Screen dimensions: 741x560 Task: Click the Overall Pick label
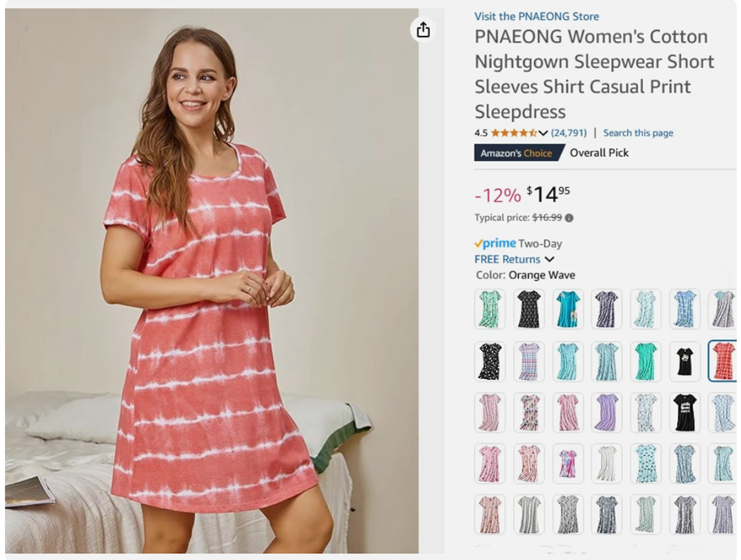600,153
